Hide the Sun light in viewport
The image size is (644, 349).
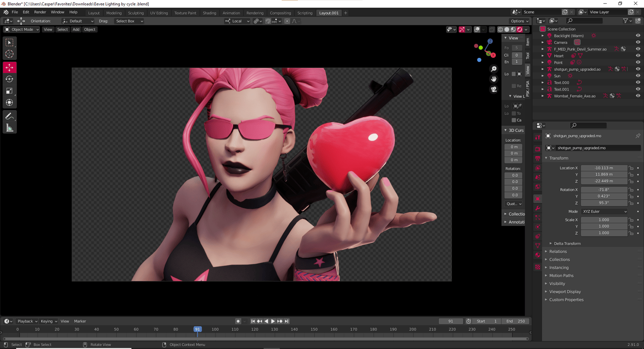pyautogui.click(x=638, y=76)
